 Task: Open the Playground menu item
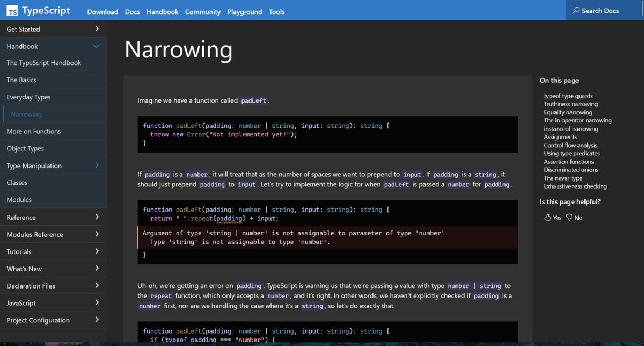tap(245, 12)
